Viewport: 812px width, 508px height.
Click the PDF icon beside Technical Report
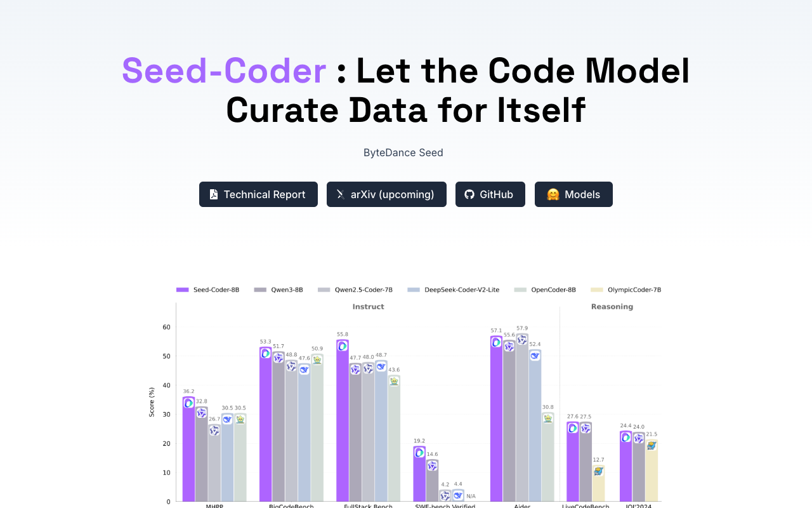[x=214, y=194]
